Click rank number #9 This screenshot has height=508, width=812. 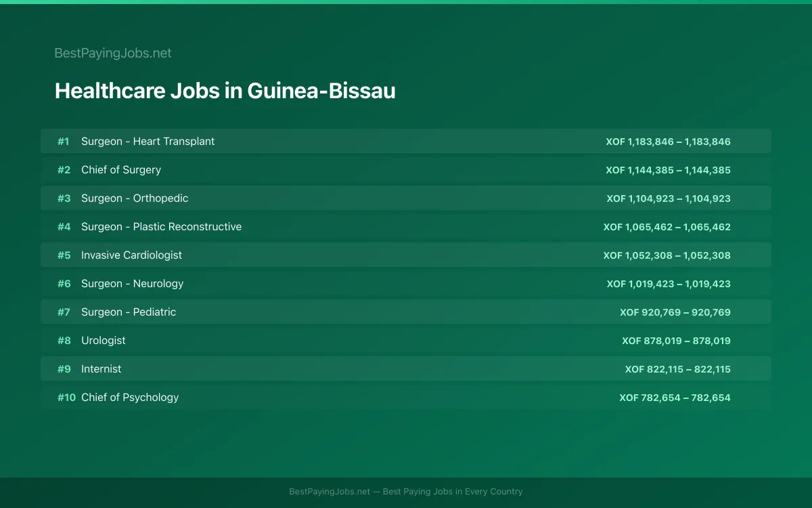[x=64, y=369]
